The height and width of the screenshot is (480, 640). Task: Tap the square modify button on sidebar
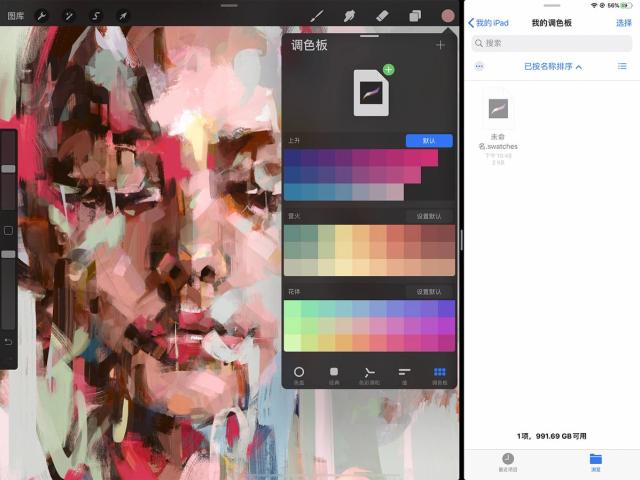[8, 231]
